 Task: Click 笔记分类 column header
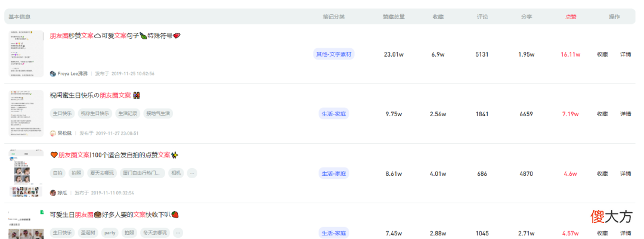[334, 17]
